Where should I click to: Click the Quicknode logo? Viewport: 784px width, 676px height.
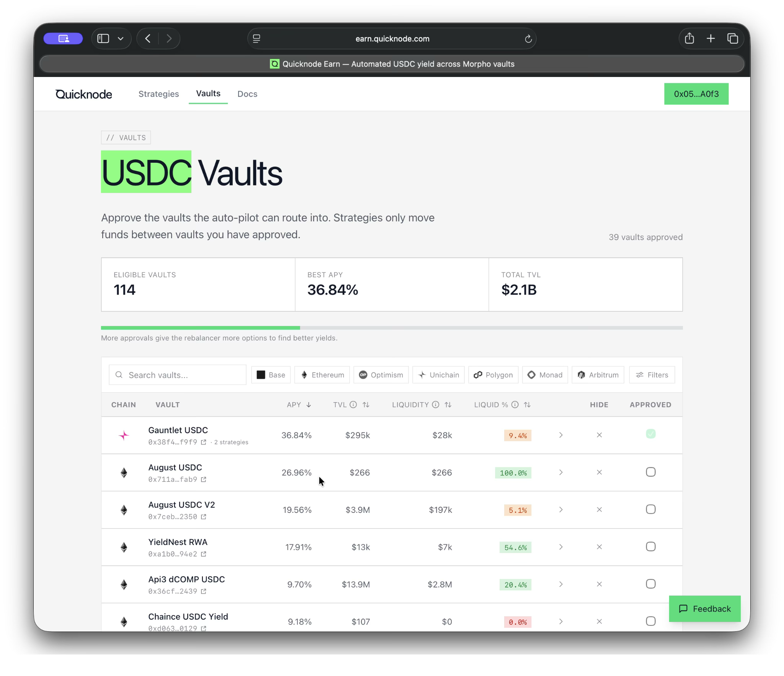click(84, 94)
